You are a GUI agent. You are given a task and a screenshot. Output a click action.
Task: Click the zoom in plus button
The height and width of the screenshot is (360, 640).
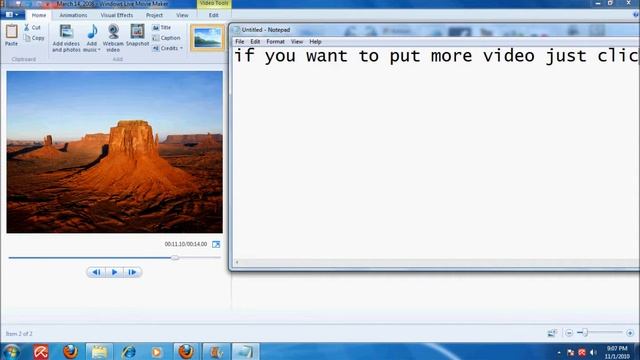coord(630,333)
